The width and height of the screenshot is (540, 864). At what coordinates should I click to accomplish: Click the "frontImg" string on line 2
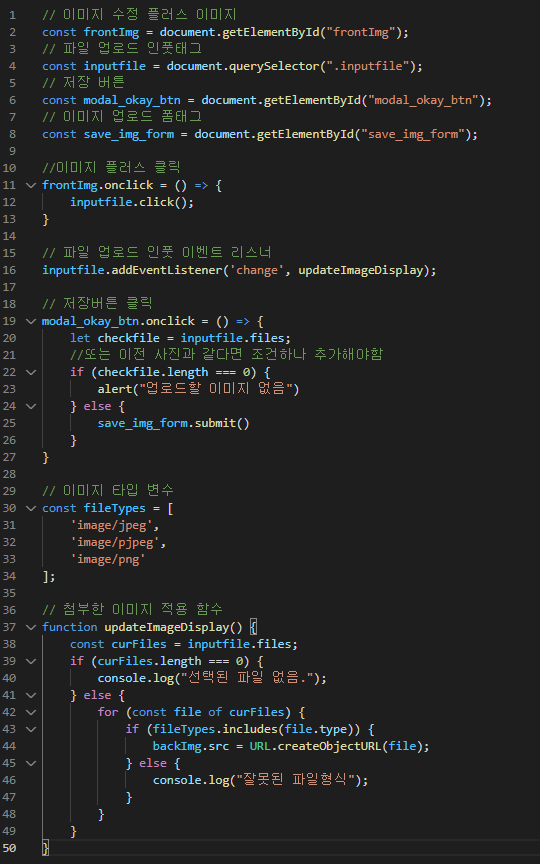[361, 32]
